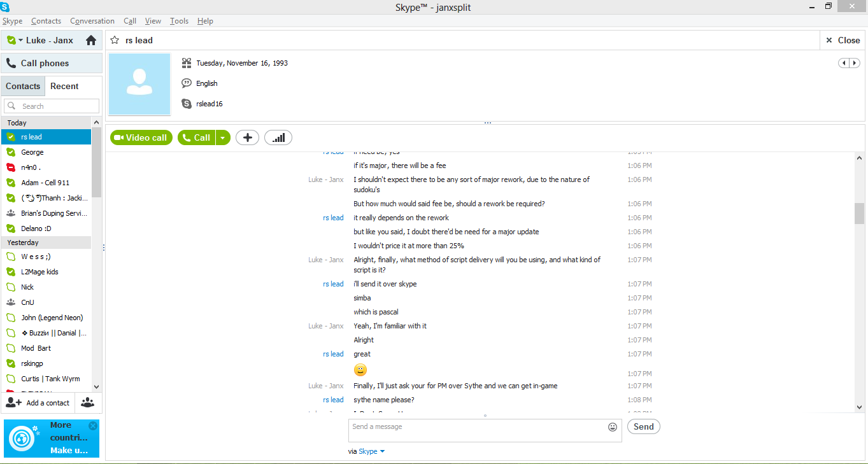Click the rs lead profile avatar

pyautogui.click(x=139, y=84)
